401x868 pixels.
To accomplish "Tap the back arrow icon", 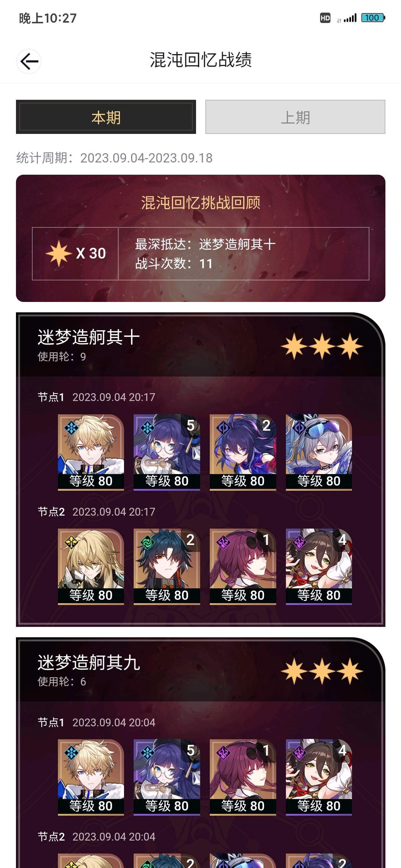I will pos(29,61).
